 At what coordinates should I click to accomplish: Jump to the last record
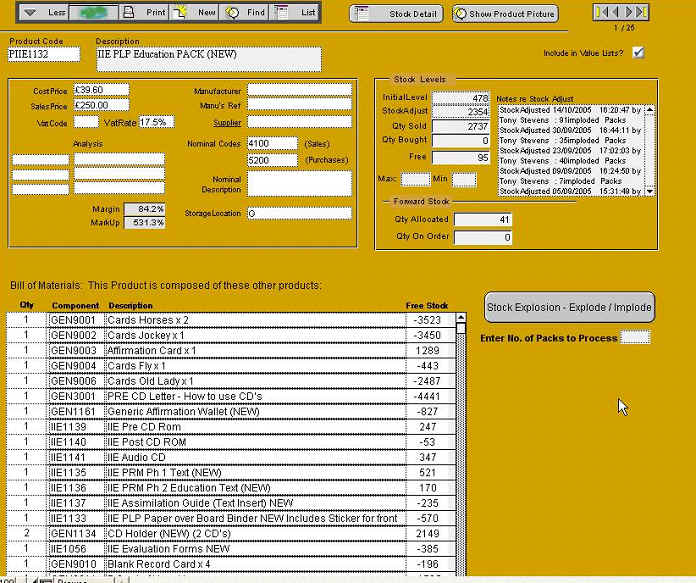coord(641,12)
